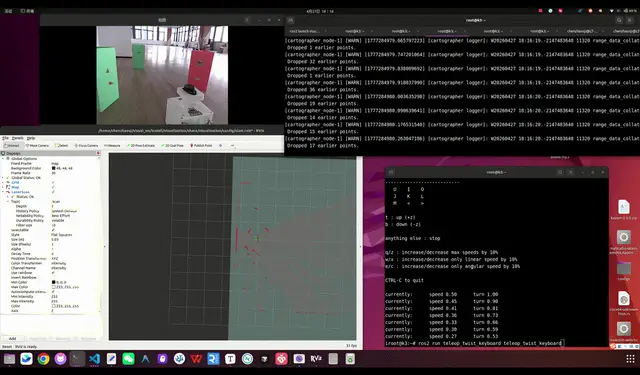Collapse the LaserScan display node
Screen dimensions: 640x375
(x=3, y=192)
